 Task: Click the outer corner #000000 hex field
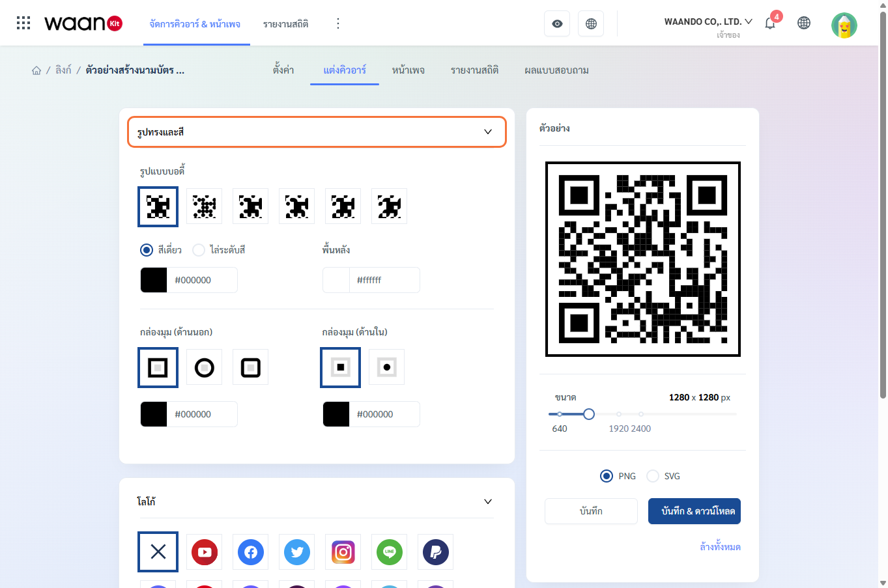[203, 414]
